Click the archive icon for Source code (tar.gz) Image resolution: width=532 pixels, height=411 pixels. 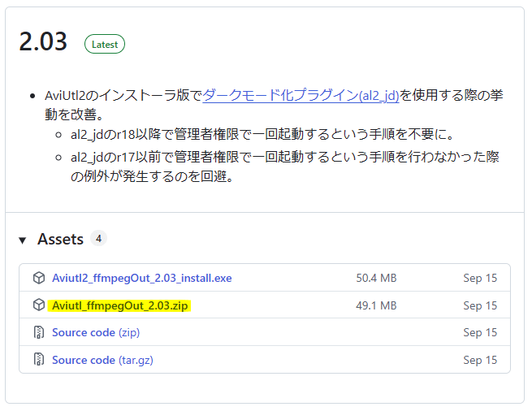tap(38, 359)
